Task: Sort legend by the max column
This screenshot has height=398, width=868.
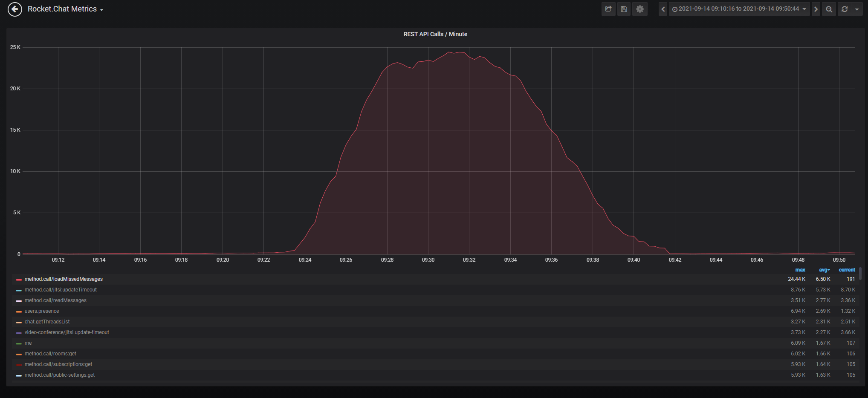Action: (800, 270)
